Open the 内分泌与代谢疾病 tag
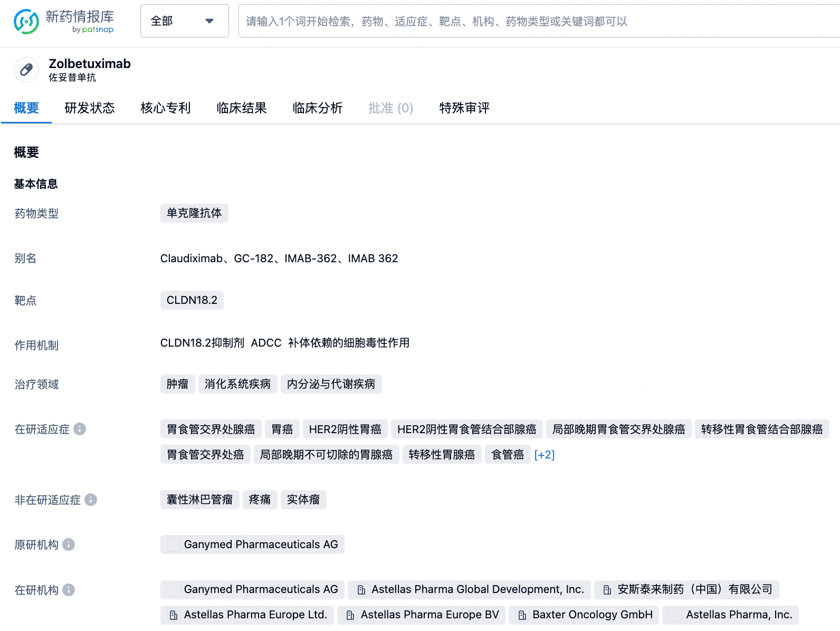Image resolution: width=840 pixels, height=631 pixels. (x=331, y=384)
